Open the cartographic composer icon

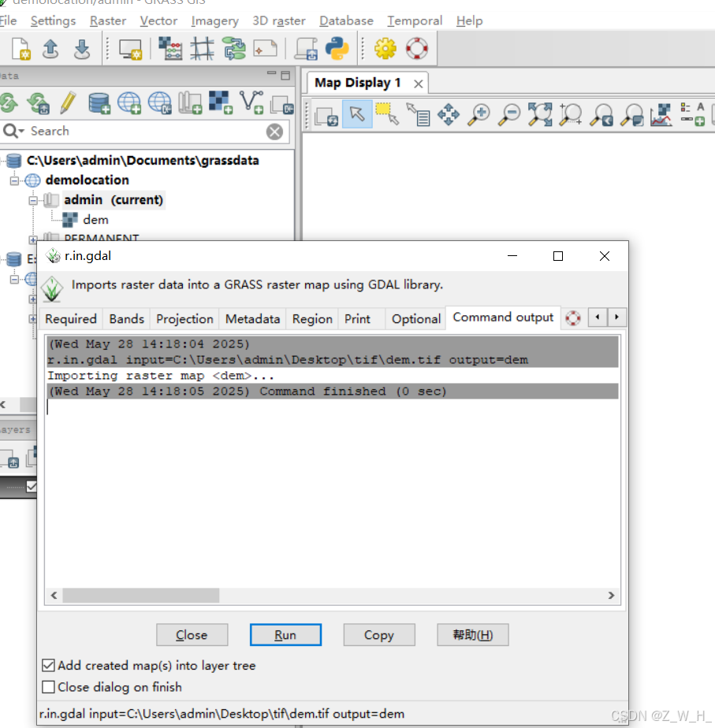[x=266, y=49]
